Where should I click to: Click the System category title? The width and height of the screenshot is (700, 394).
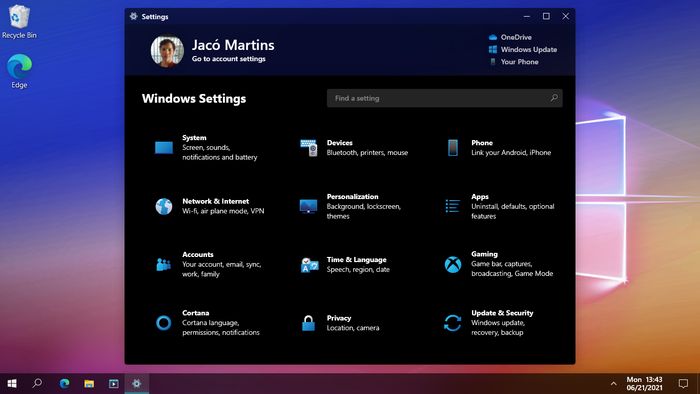pyautogui.click(x=194, y=137)
